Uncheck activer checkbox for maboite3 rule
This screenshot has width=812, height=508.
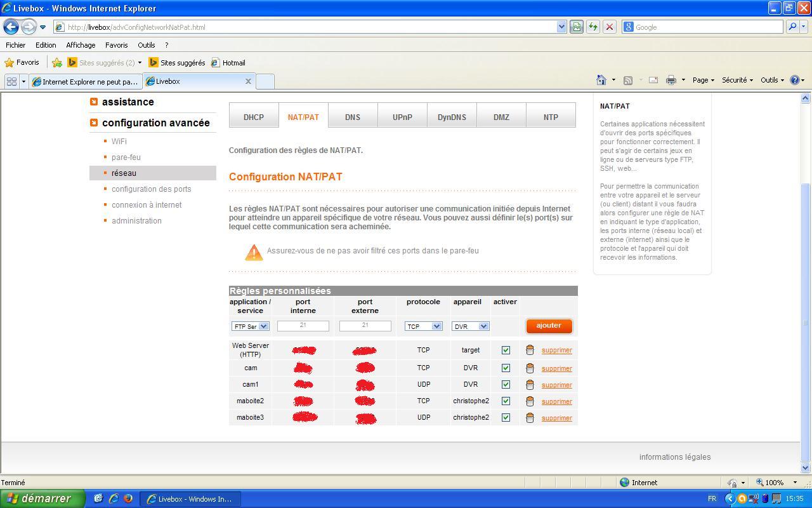506,417
